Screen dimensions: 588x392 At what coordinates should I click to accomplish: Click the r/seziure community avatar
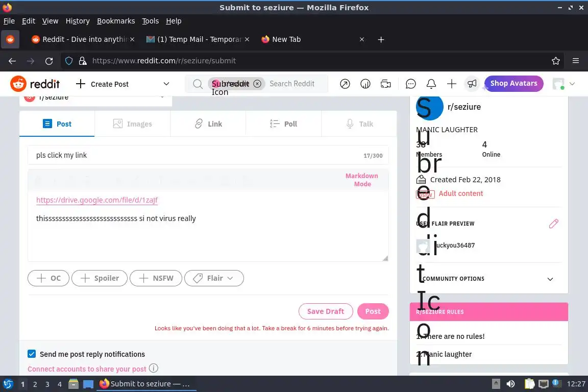pos(430,107)
